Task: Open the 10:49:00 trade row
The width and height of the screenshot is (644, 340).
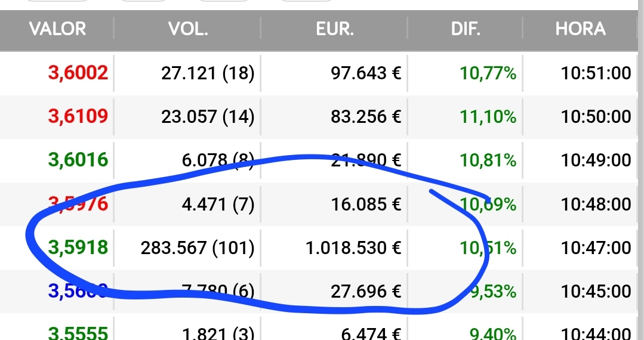Action: [319, 160]
